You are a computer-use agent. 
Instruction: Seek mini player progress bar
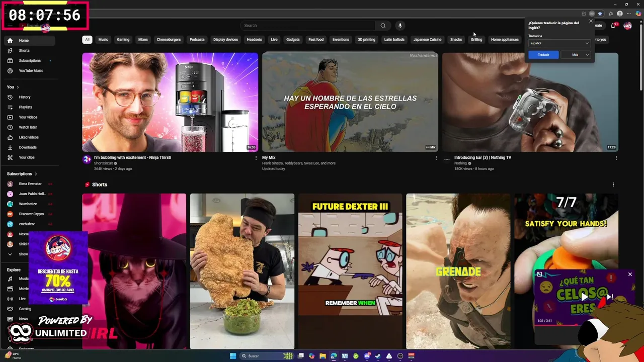[585, 325]
